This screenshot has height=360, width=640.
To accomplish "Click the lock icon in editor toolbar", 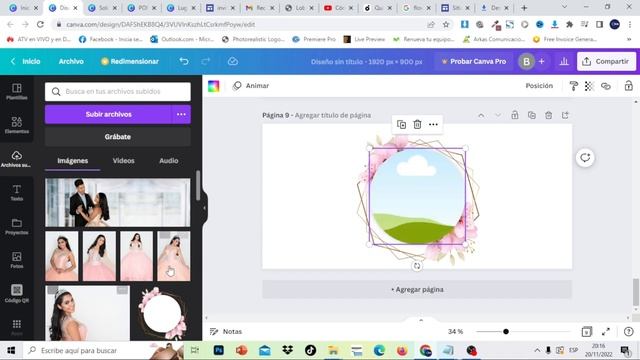I will 629,86.
